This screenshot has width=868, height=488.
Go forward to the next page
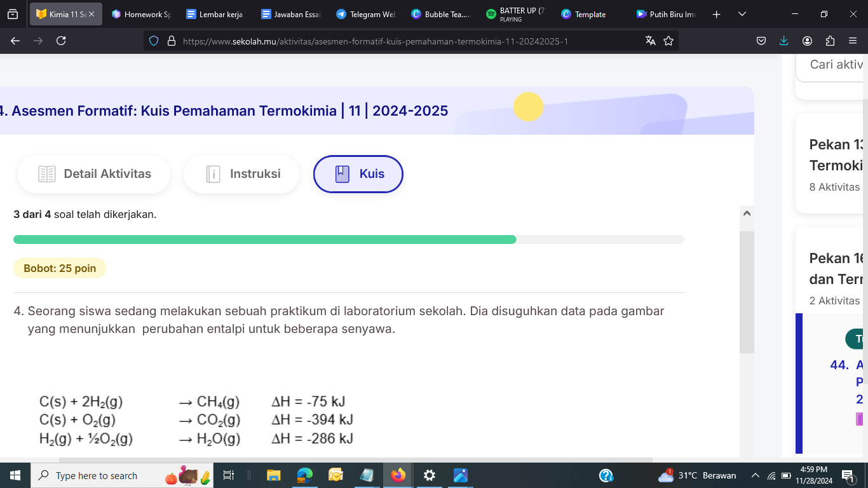(38, 41)
